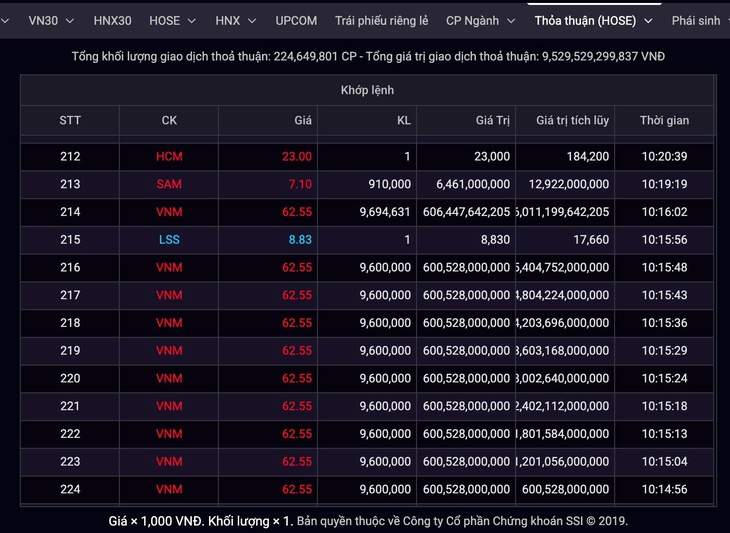Click the CK column header
730x533 pixels.
[169, 120]
